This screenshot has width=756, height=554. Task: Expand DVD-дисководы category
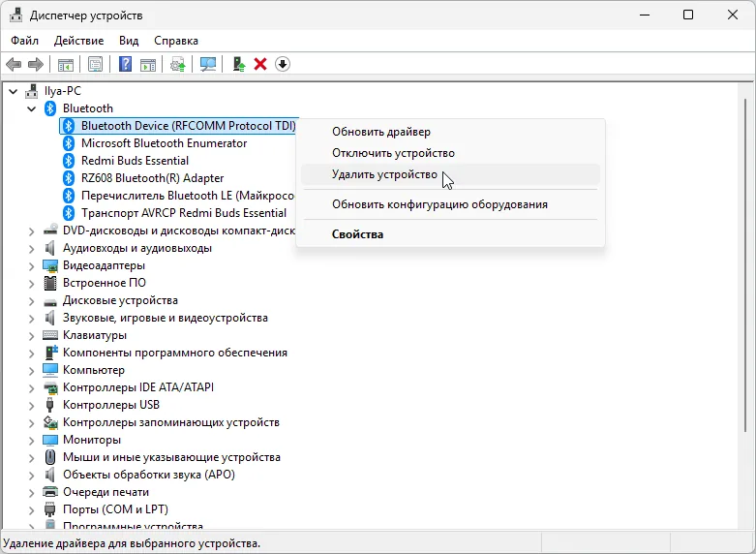[31, 231]
